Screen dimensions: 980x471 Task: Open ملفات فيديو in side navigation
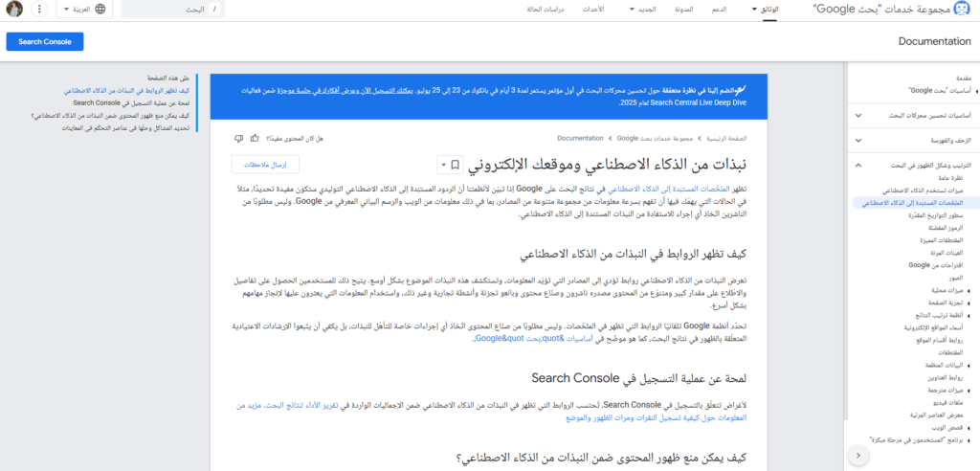tap(948, 403)
